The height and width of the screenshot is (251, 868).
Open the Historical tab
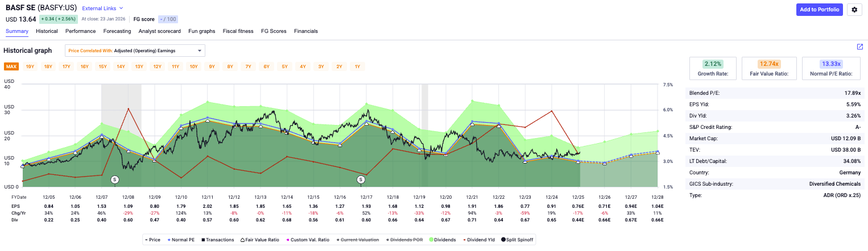tap(47, 31)
